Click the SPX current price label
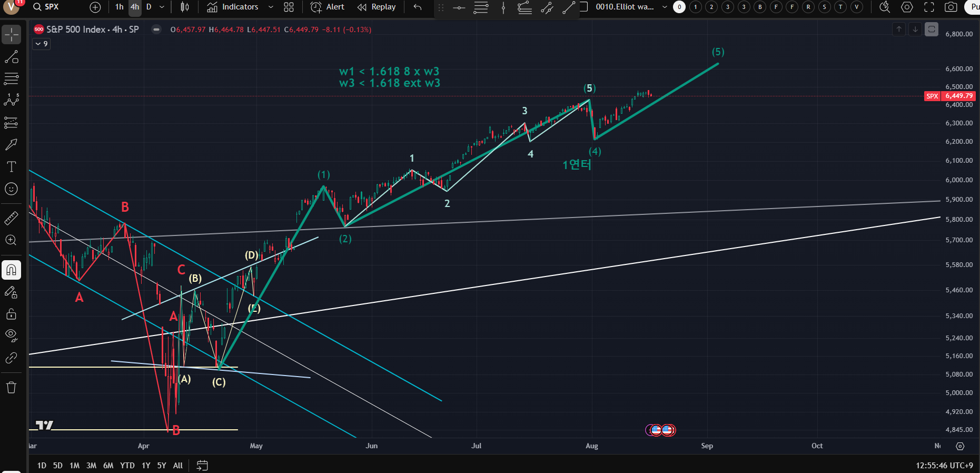 (x=958, y=96)
